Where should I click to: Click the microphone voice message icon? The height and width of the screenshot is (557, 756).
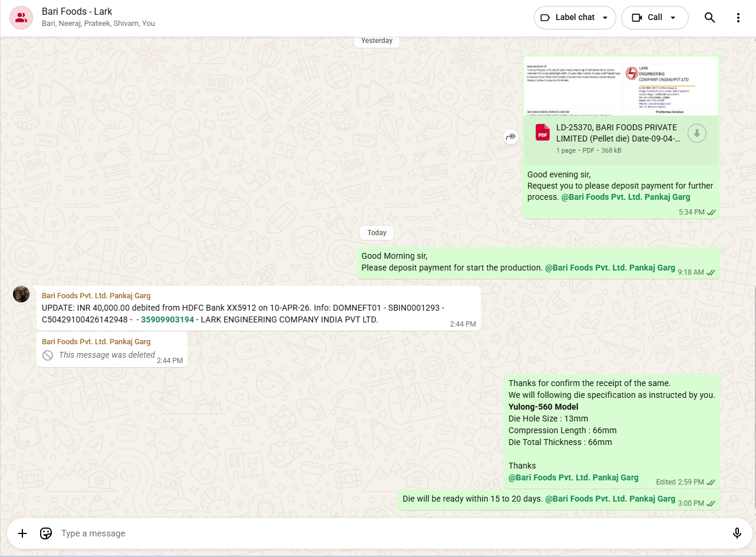click(737, 533)
